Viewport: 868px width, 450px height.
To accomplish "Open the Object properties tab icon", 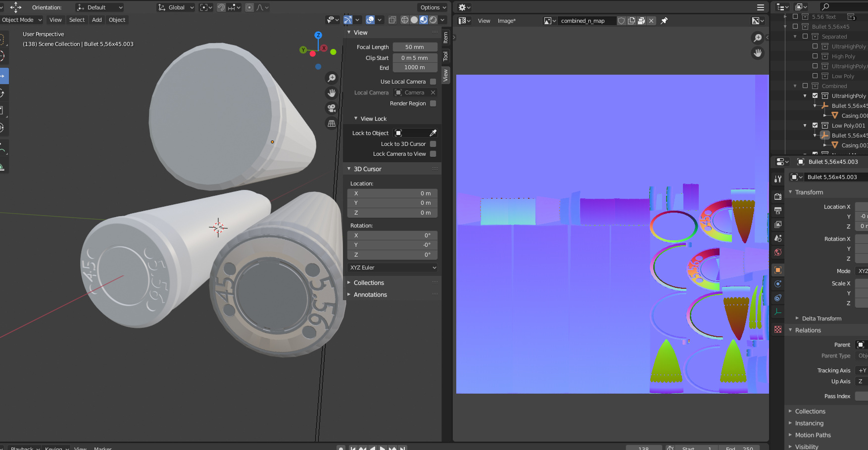I will (x=778, y=270).
